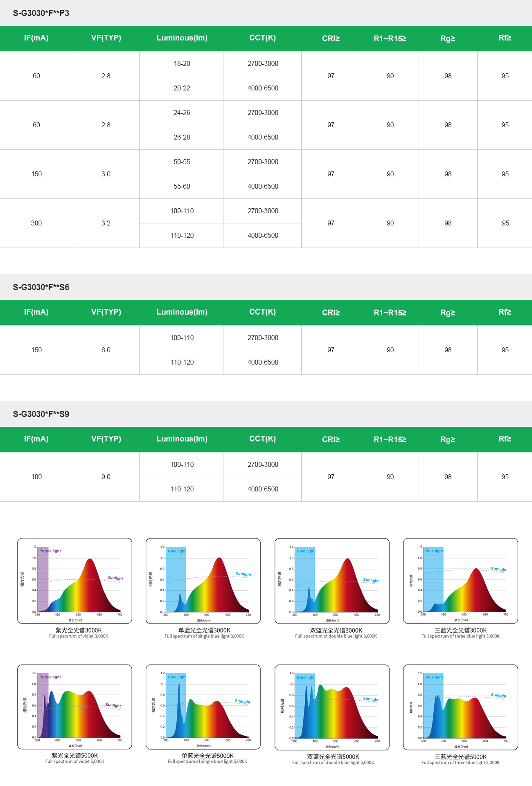This screenshot has height=786, width=532.
Task: Click Luminous(lm) header in the P3 table
Action: click(x=182, y=38)
